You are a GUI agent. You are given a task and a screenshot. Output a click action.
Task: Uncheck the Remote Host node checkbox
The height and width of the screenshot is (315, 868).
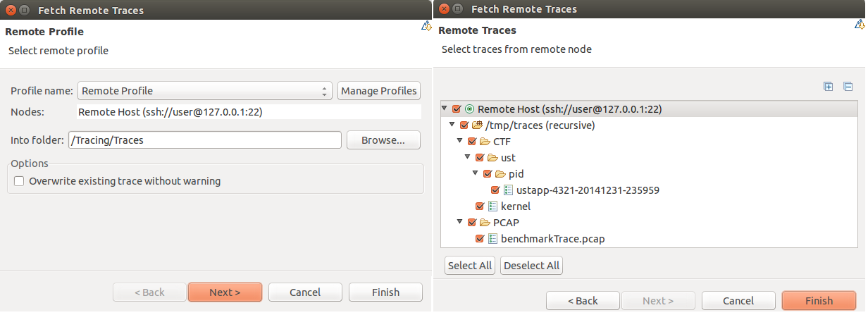[457, 109]
